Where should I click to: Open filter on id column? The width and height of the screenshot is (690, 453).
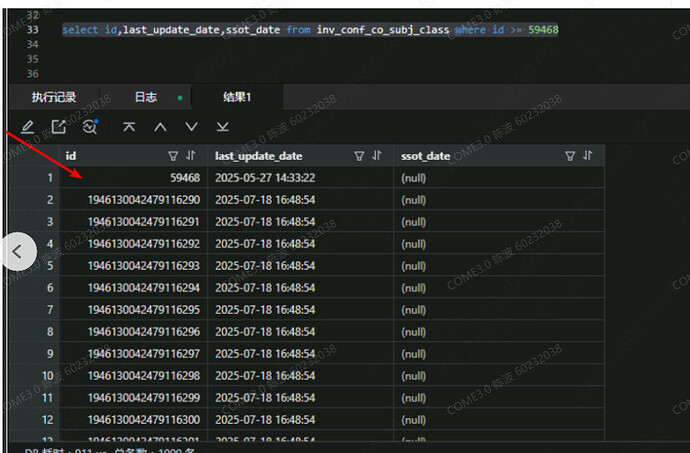[173, 156]
